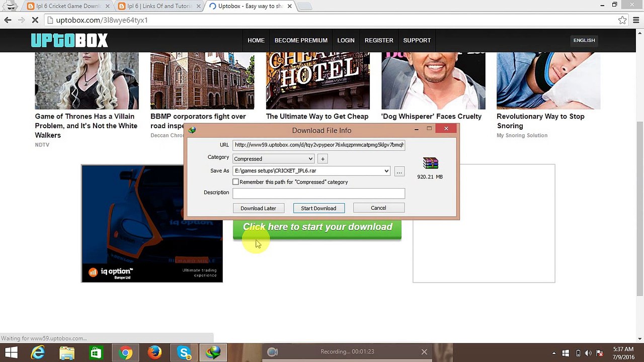Viewport: 644px width, 362px height.
Task: Open the volume control in the system tray
Action: click(x=588, y=353)
